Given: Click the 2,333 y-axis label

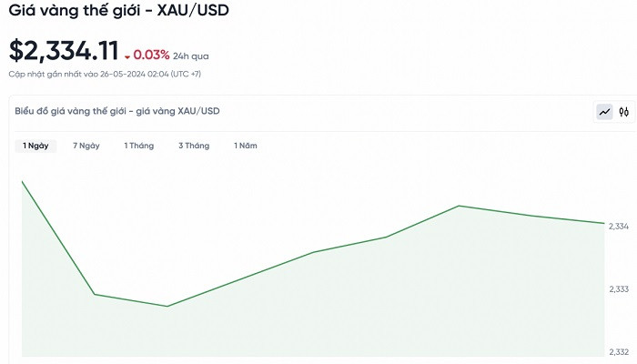Looking at the screenshot, I should (x=619, y=289).
